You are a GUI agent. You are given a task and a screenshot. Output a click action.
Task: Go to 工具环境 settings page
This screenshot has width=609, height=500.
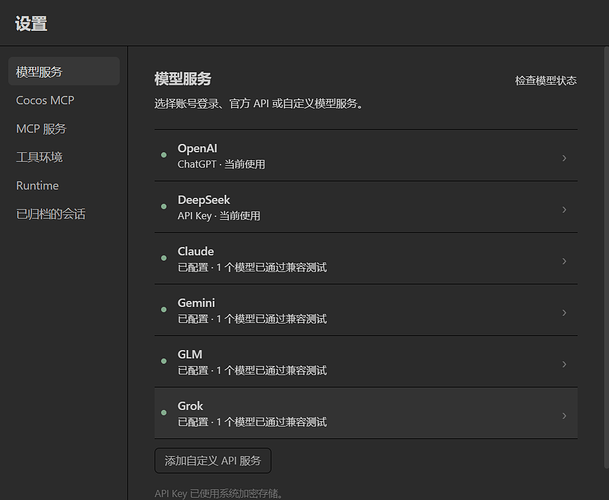click(x=39, y=157)
